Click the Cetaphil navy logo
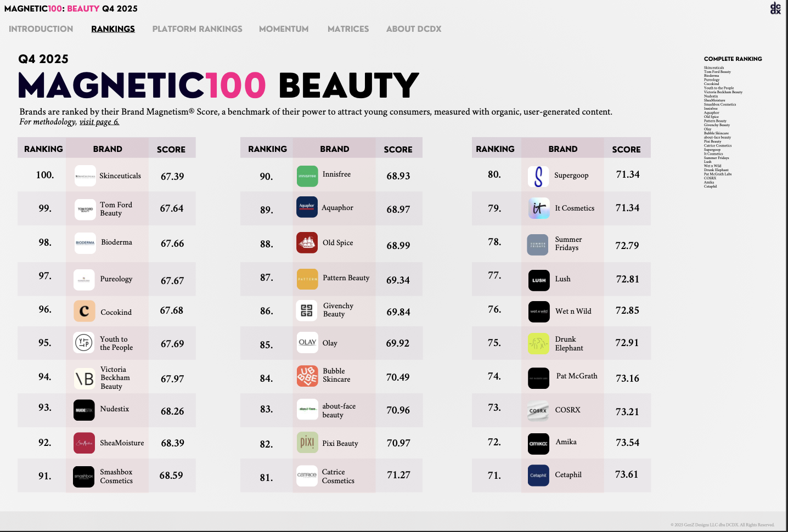Viewport: 788px width, 532px height. tap(538, 476)
